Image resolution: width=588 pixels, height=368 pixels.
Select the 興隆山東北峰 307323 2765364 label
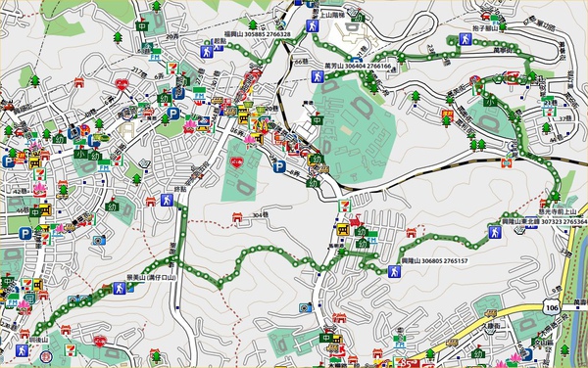pos(545,221)
